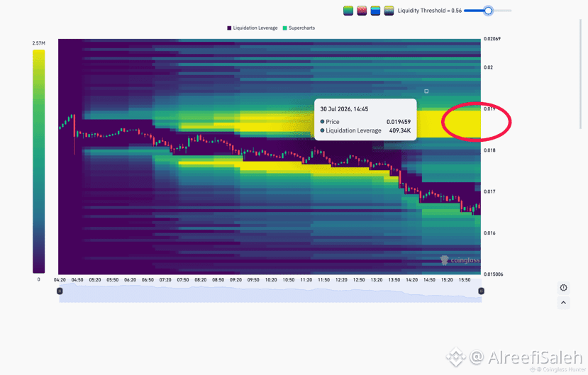Screen dimensions: 588x375
Task: Click the left handle of the time range selector
Action: click(60, 291)
